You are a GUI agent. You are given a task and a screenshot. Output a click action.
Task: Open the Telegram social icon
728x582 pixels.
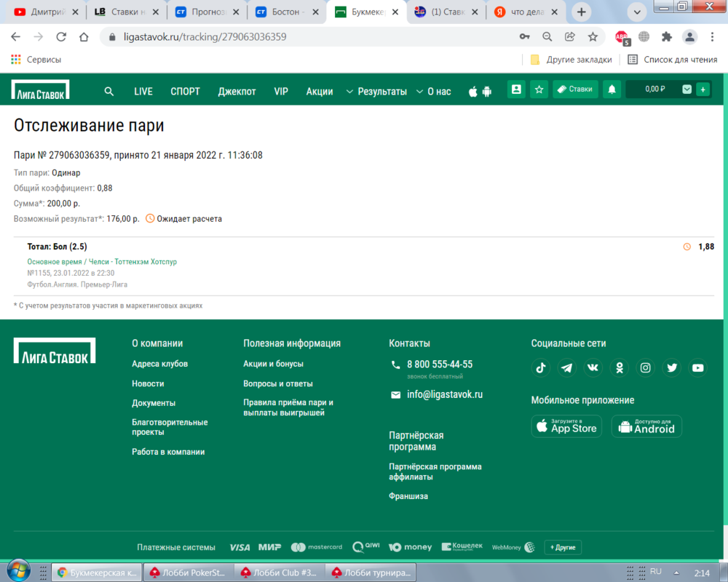(567, 368)
